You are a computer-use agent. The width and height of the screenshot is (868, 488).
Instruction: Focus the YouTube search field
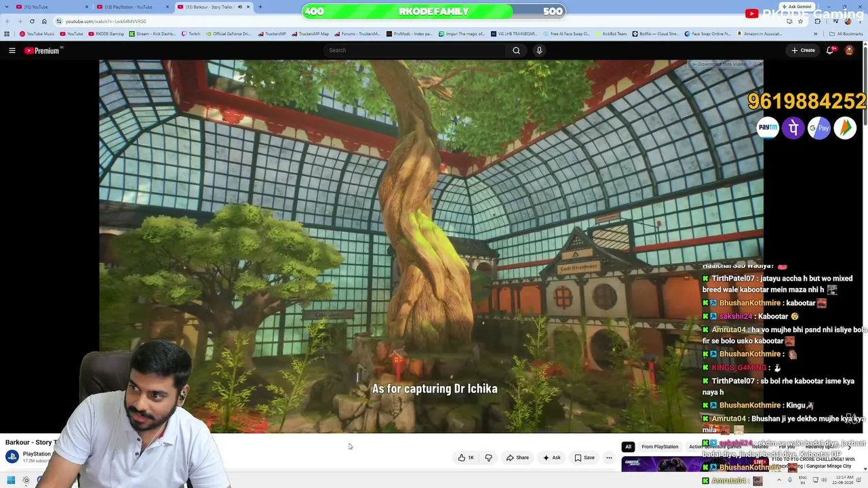click(x=414, y=50)
